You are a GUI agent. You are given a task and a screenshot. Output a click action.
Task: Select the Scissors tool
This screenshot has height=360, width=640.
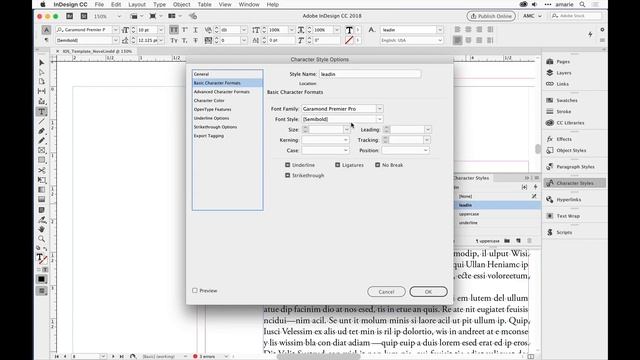pos(42,170)
